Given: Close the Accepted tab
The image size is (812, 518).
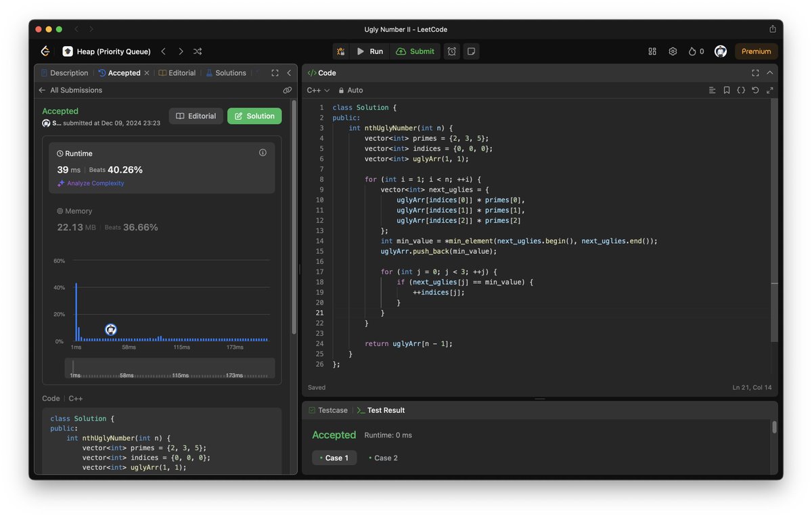Looking at the screenshot, I should [x=147, y=73].
